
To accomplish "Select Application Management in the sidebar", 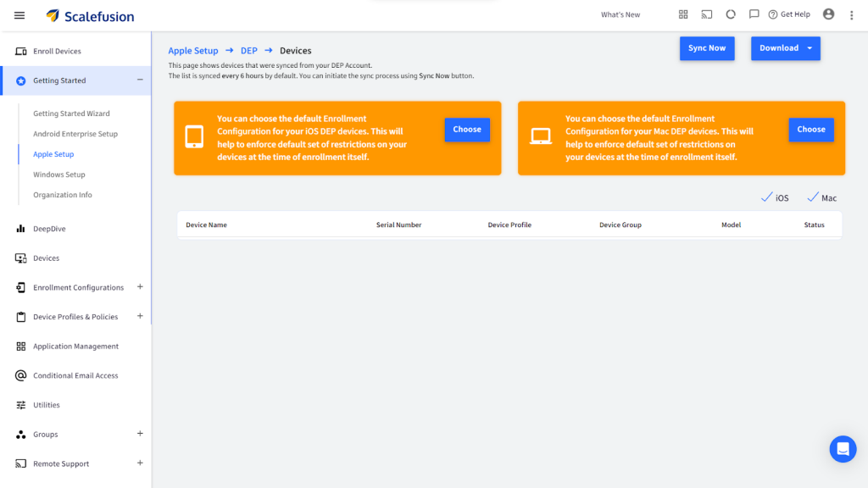I will coord(75,347).
